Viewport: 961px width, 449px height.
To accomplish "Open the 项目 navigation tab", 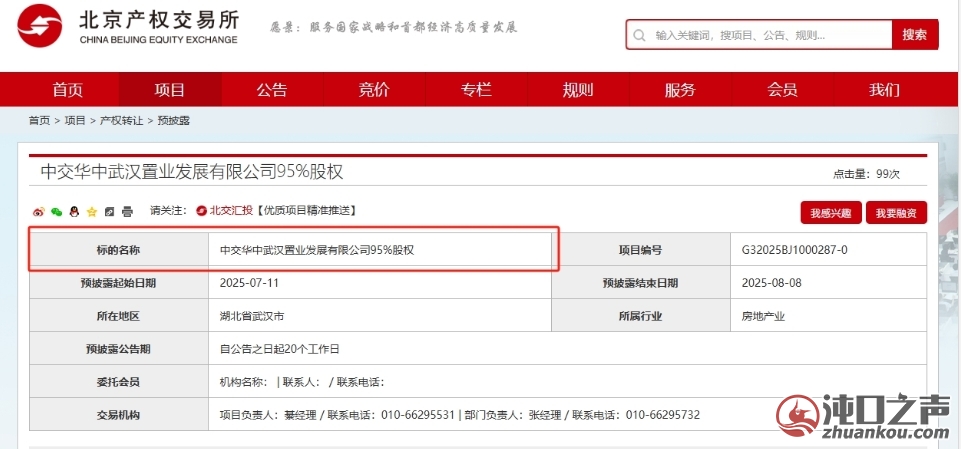I will pos(170,90).
